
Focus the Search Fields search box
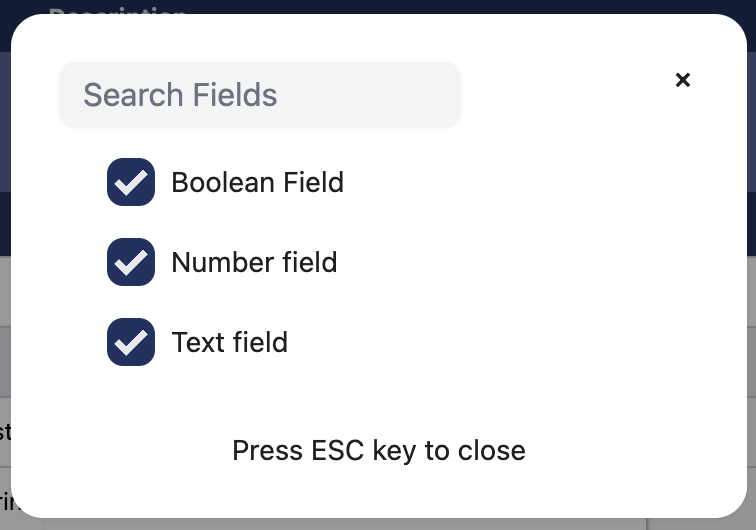(260, 95)
